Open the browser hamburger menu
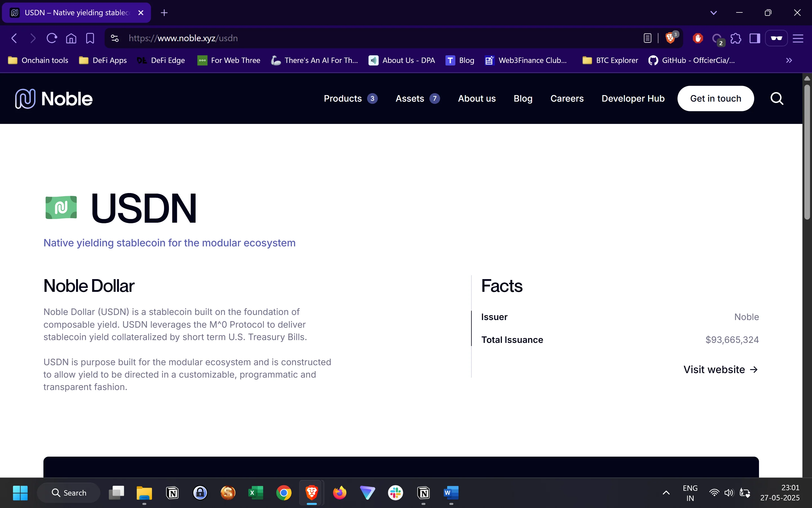The image size is (812, 508). 798,38
